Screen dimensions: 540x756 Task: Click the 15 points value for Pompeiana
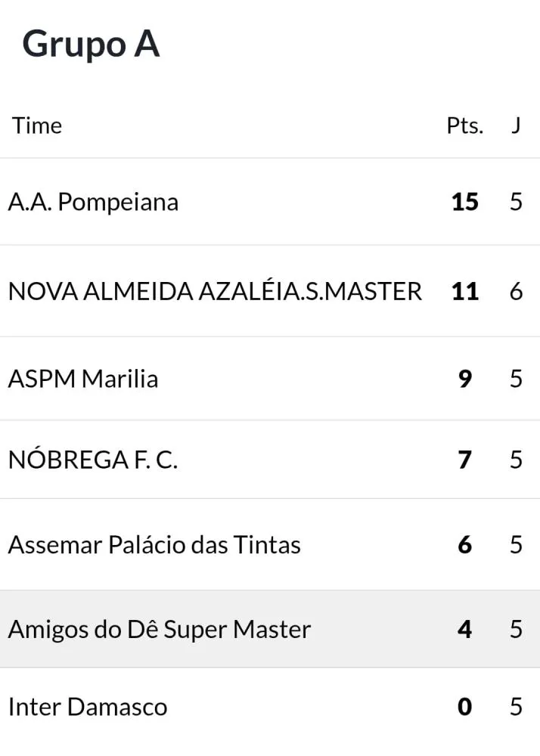pos(465,202)
